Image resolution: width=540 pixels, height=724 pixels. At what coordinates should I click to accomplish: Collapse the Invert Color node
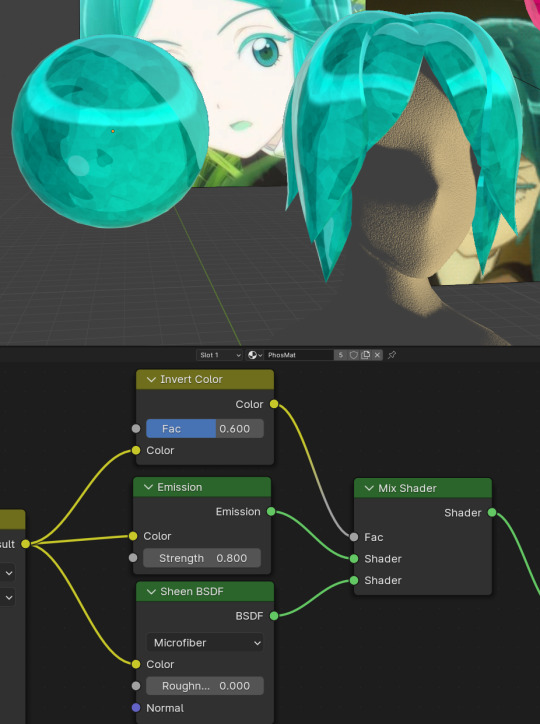[x=151, y=380]
